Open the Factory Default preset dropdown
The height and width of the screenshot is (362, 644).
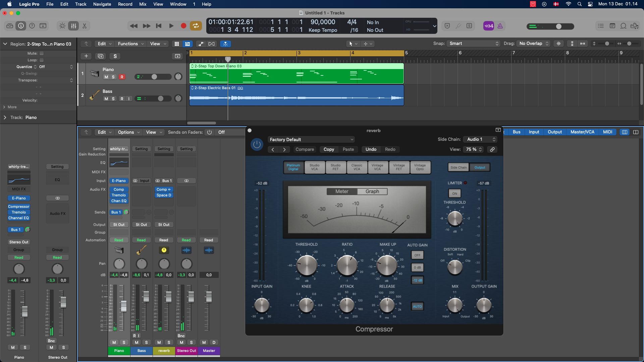(x=311, y=139)
